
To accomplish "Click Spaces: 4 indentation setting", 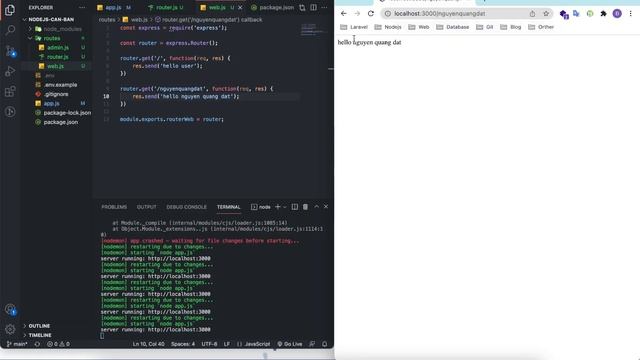I will click(183, 344).
